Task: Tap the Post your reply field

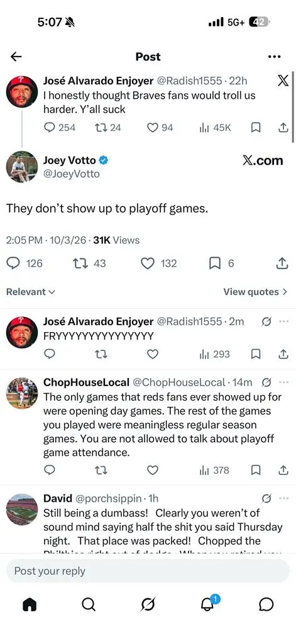Action: tap(148, 571)
